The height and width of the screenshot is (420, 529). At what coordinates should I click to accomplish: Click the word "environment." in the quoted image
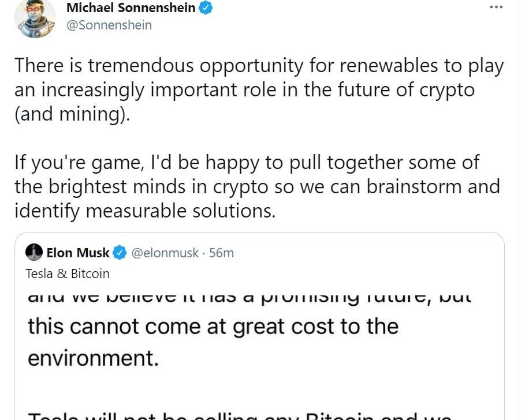(x=93, y=358)
